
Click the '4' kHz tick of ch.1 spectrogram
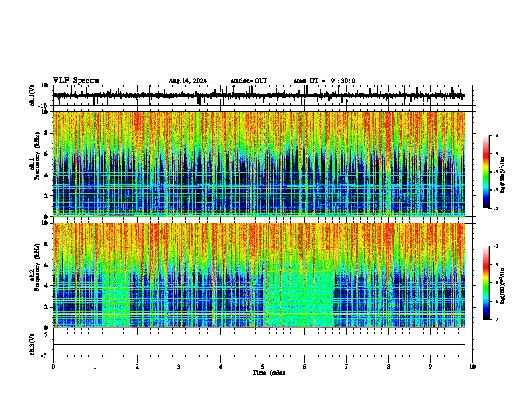click(46, 175)
